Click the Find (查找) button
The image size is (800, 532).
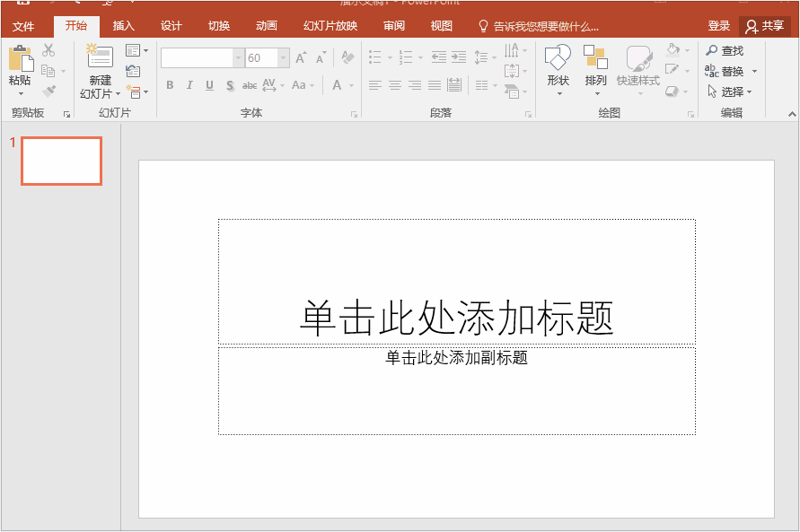725,51
